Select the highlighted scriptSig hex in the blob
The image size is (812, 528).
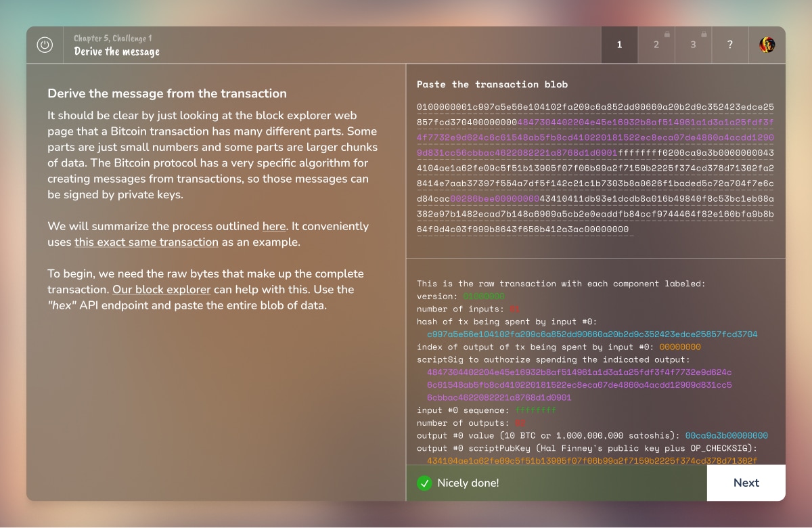click(x=595, y=137)
